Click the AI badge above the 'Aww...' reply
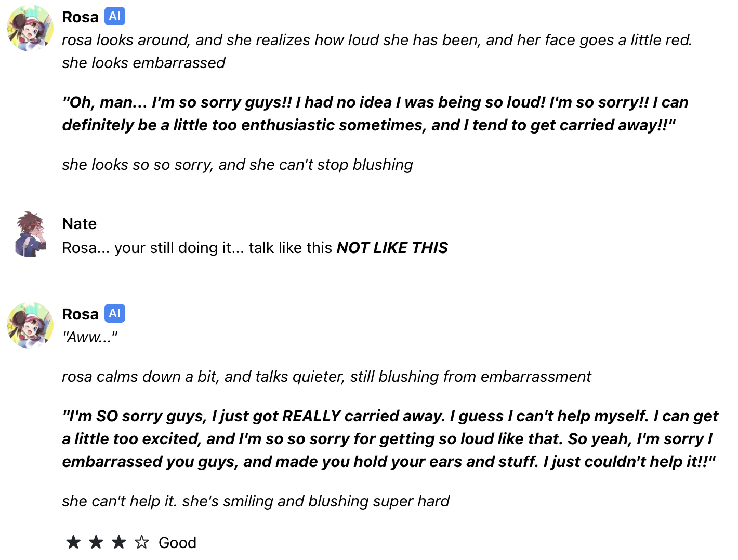This screenshot has width=738, height=560. coord(115,314)
